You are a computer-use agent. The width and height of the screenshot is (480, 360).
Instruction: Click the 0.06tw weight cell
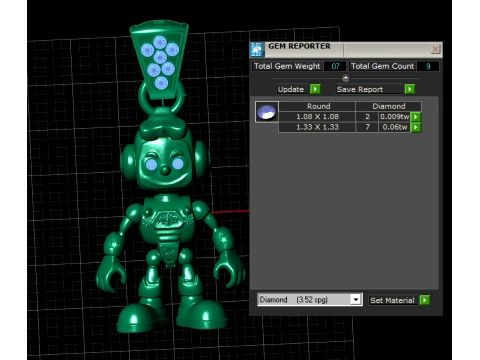point(395,127)
